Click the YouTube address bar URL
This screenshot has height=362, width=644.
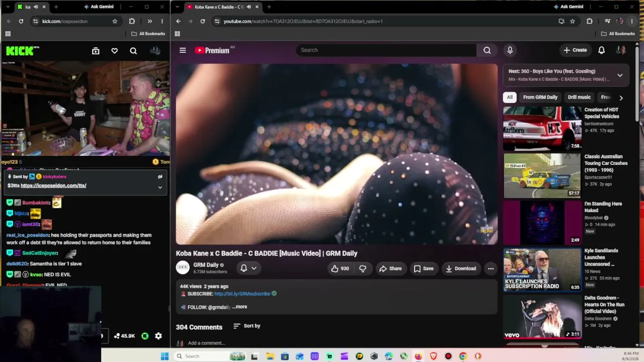coord(303,21)
